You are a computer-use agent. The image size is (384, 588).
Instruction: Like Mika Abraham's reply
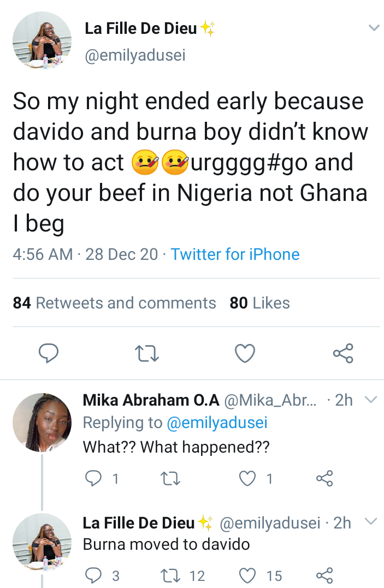[x=249, y=479]
